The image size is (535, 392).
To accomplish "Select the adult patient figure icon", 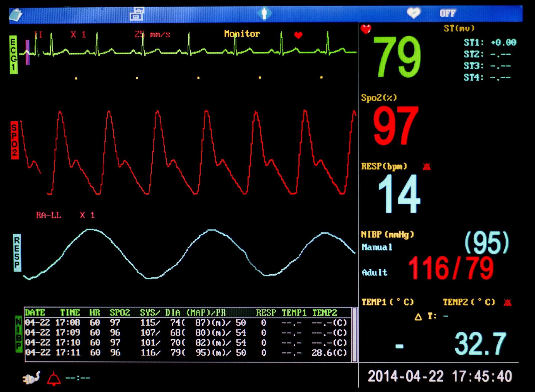I will pyautogui.click(x=264, y=13).
